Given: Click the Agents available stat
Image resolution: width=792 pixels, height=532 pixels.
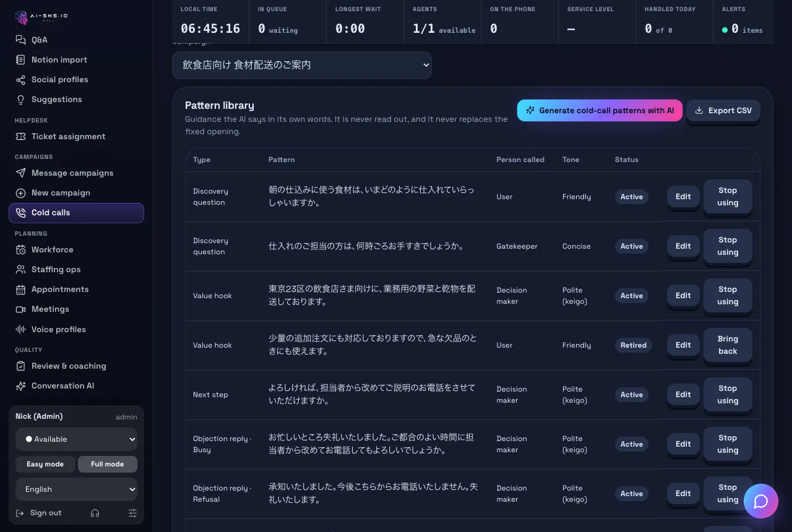Looking at the screenshot, I should pyautogui.click(x=444, y=28).
